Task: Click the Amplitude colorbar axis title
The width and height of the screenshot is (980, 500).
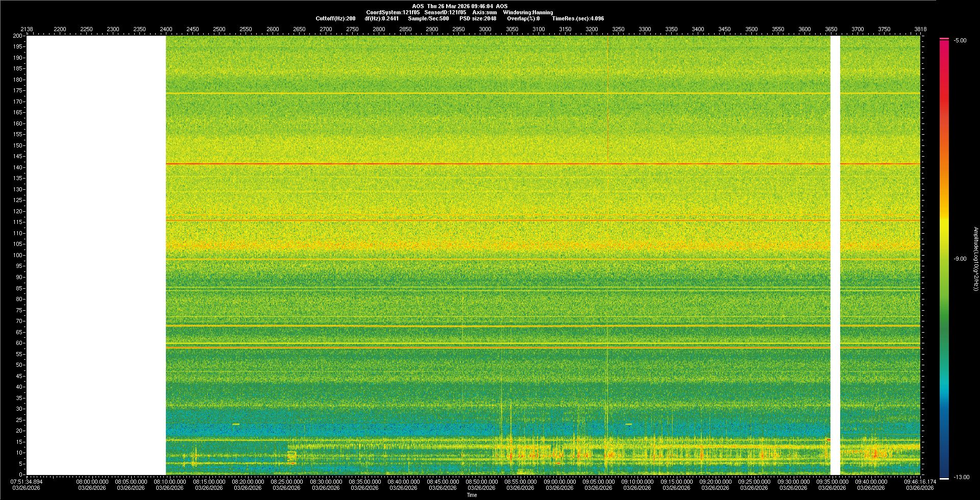Action: pyautogui.click(x=975, y=259)
